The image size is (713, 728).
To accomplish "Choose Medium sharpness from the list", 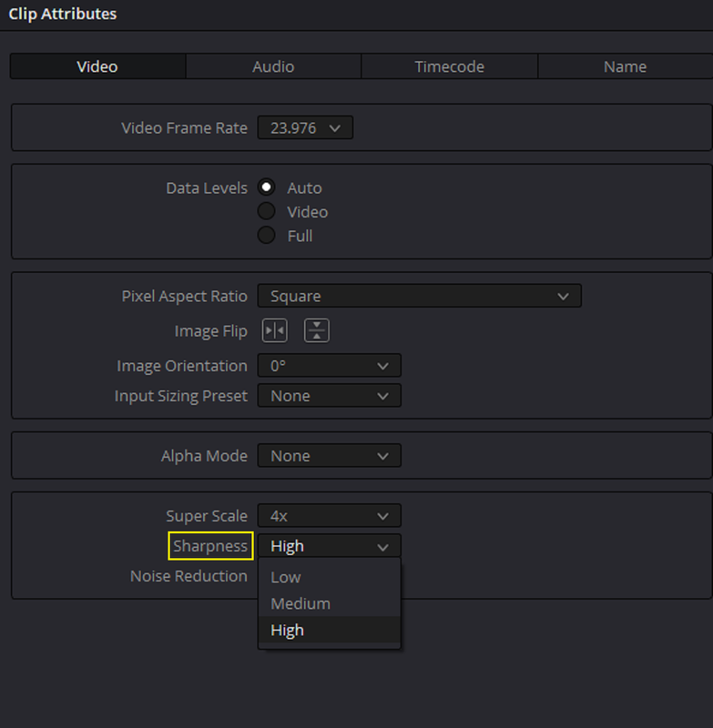I will coord(330,603).
